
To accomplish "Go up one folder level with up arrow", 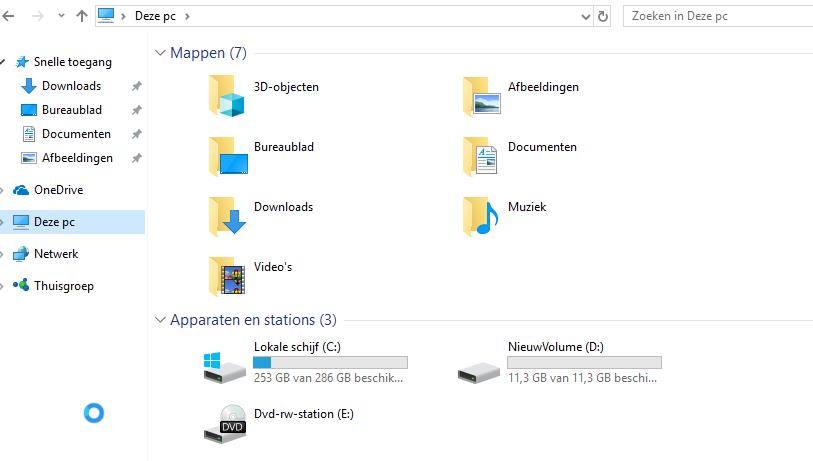I will (x=82, y=17).
